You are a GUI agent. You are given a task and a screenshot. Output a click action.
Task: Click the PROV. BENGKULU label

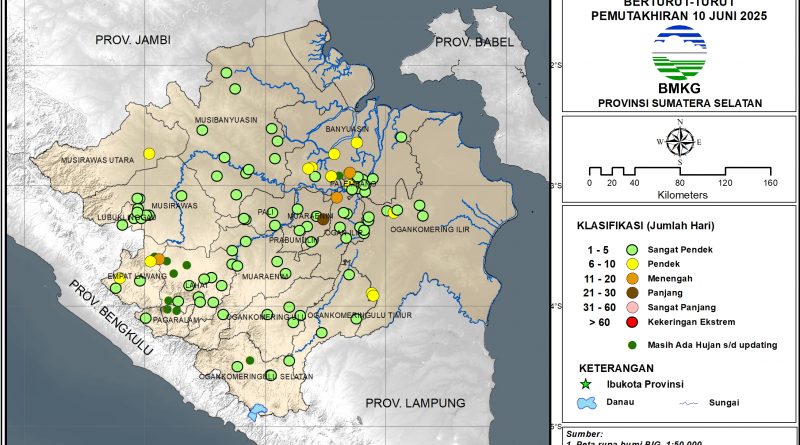point(111,317)
